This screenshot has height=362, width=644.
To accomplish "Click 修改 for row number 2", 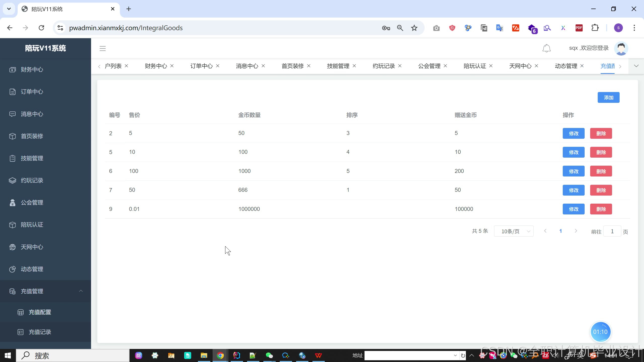I will (574, 133).
